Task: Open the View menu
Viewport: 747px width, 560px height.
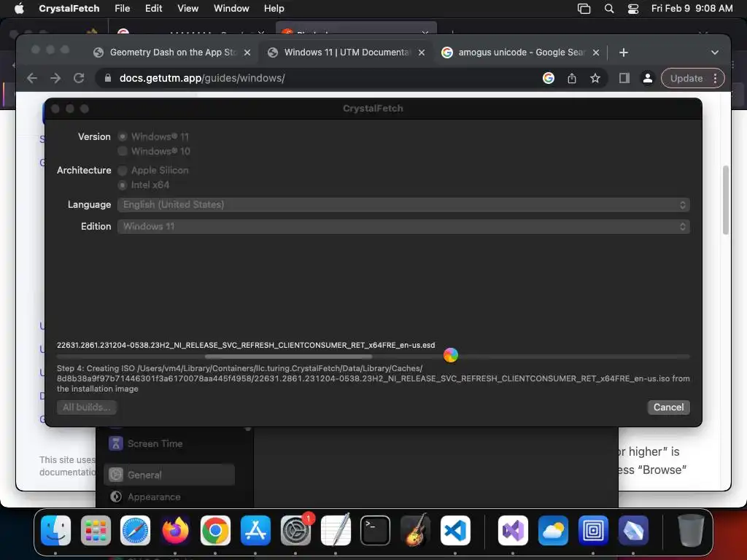Action: (x=187, y=9)
